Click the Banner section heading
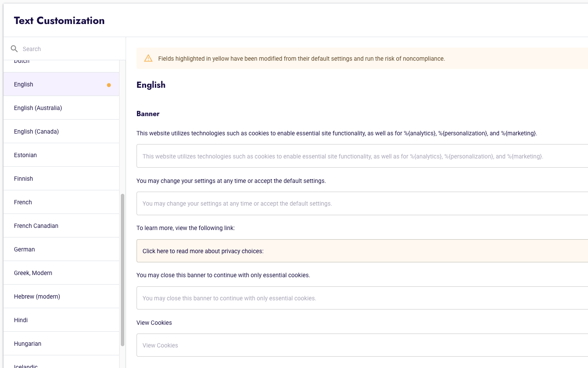This screenshot has height=368, width=588. tap(148, 114)
